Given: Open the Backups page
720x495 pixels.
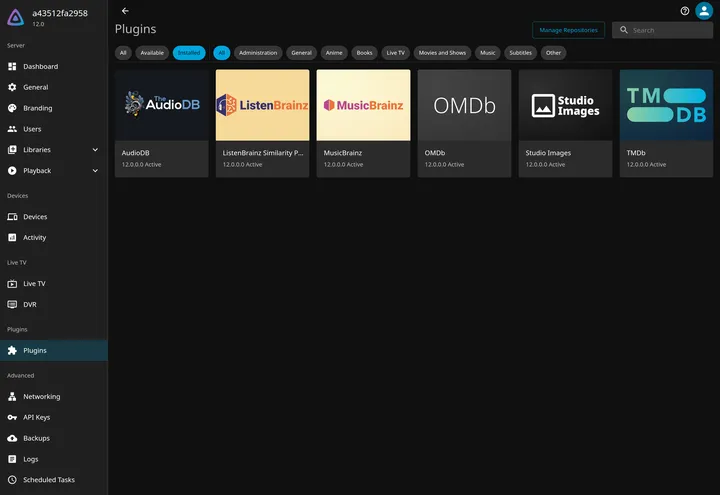Looking at the screenshot, I should [x=54, y=438].
